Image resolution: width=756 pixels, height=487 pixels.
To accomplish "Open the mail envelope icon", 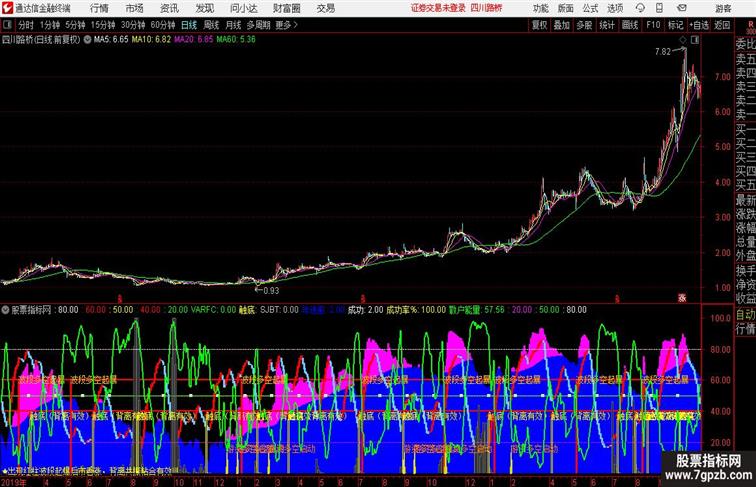I will 682,8.
